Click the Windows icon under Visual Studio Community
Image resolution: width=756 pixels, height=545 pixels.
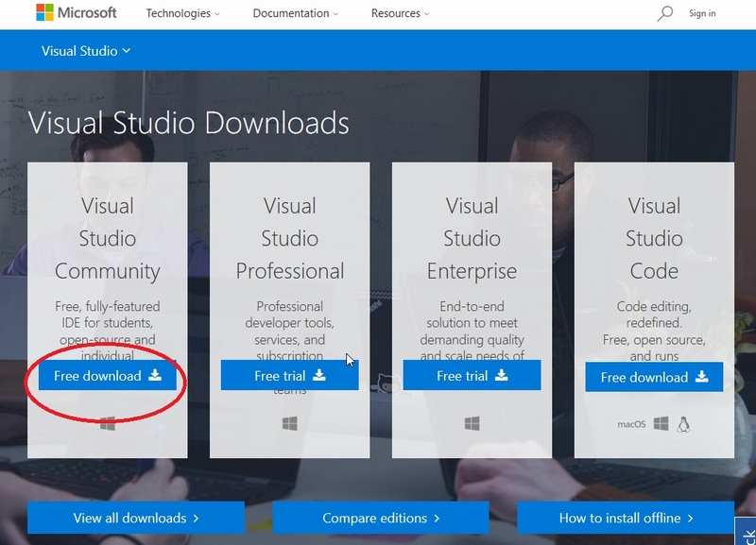[x=108, y=424]
